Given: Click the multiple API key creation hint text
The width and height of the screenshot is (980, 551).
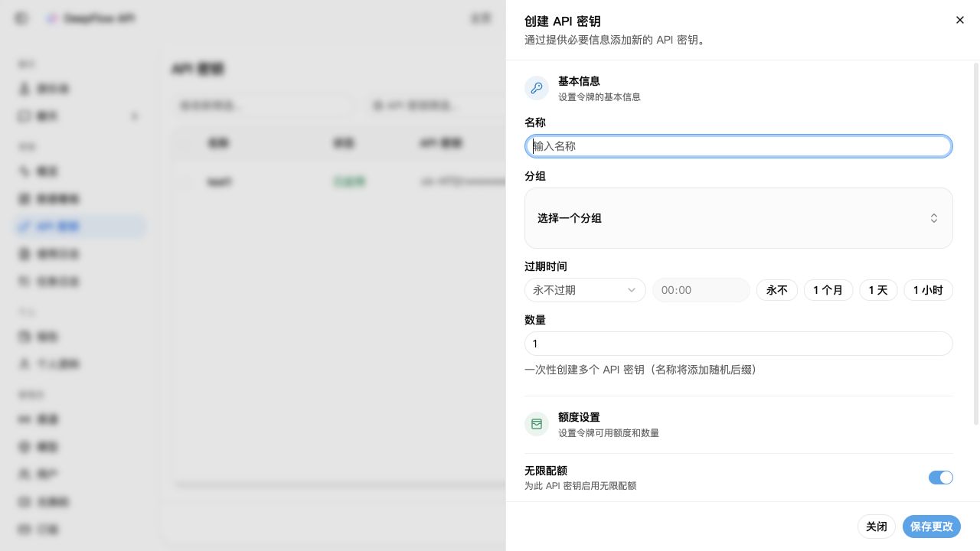Looking at the screenshot, I should [x=640, y=370].
